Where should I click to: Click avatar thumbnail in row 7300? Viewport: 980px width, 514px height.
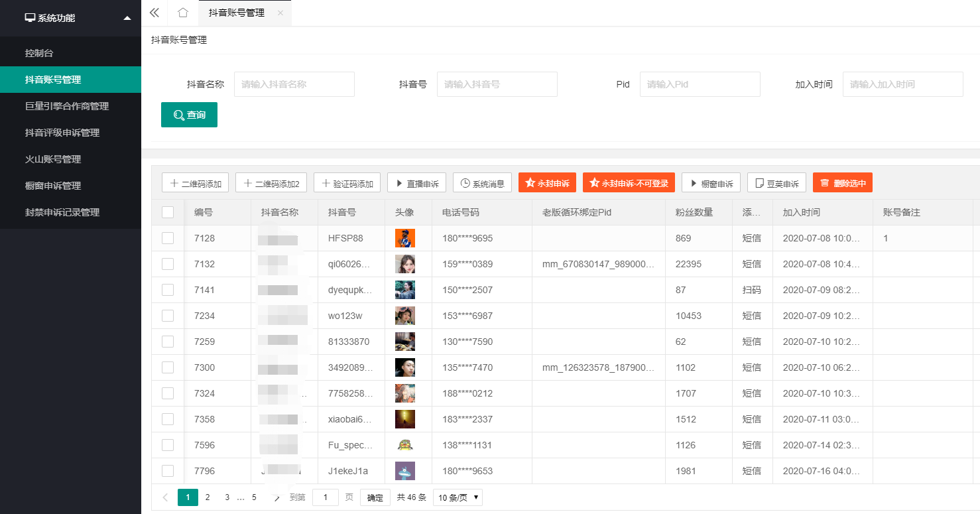(405, 367)
